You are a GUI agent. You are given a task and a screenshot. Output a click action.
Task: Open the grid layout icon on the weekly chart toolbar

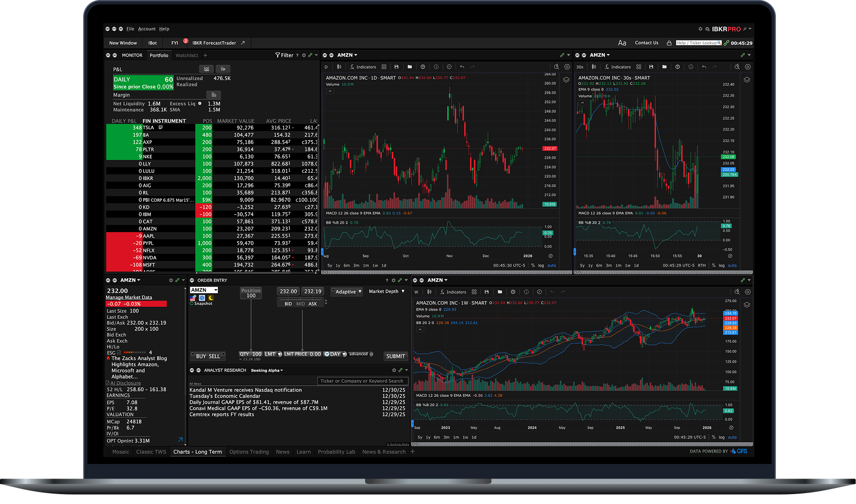[x=474, y=292]
